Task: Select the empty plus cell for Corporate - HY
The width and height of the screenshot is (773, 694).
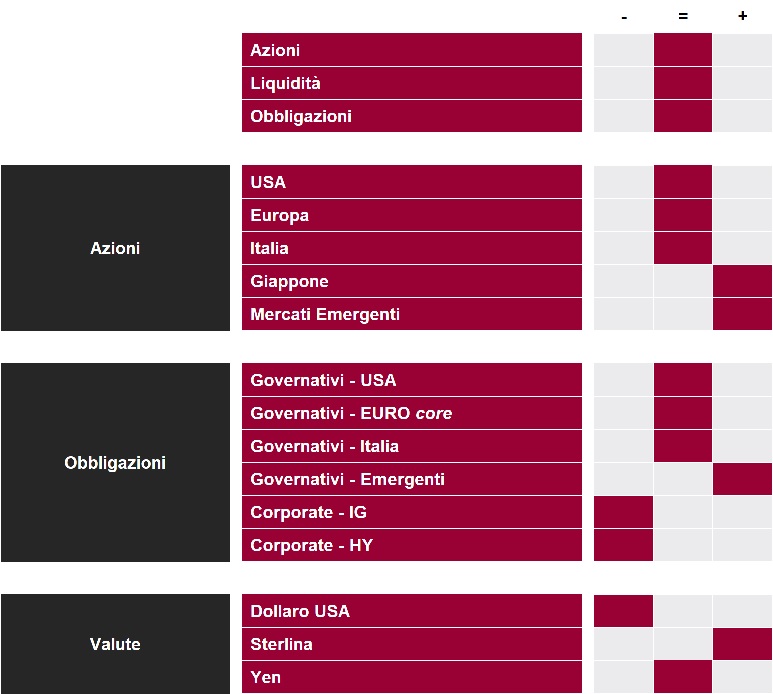Action: [742, 545]
